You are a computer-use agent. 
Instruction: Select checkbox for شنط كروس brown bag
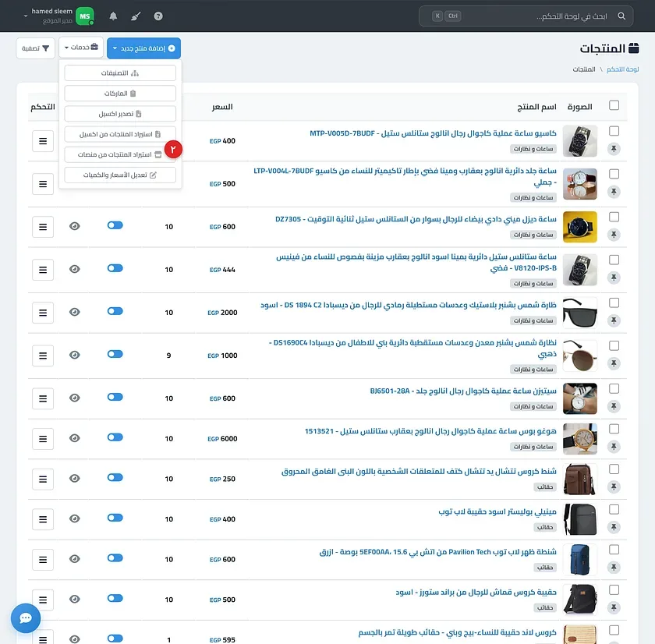(x=614, y=469)
